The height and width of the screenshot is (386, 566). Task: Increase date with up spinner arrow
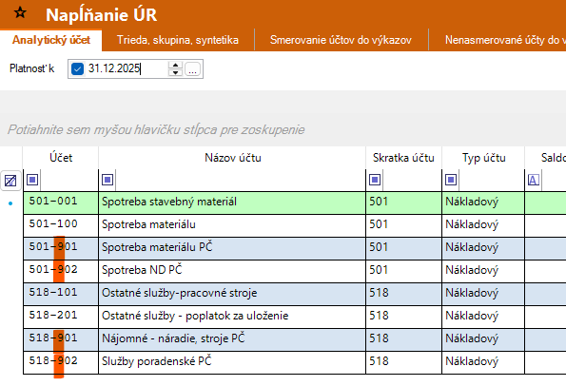point(175,65)
